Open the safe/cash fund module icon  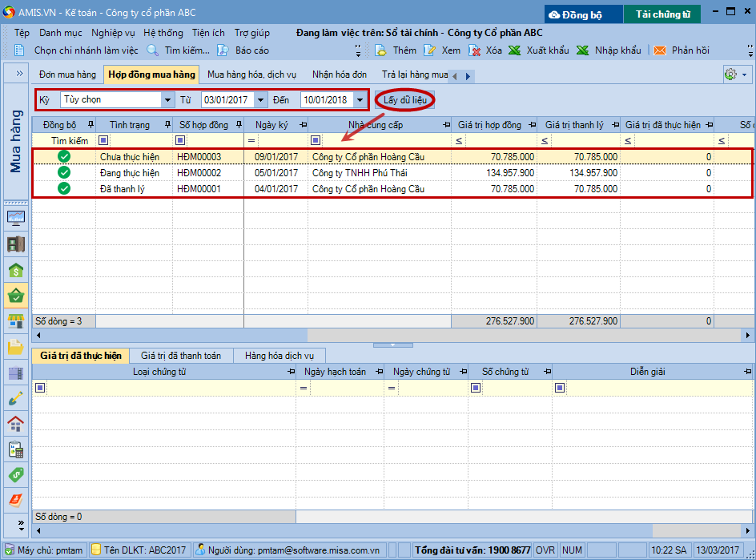(x=15, y=244)
